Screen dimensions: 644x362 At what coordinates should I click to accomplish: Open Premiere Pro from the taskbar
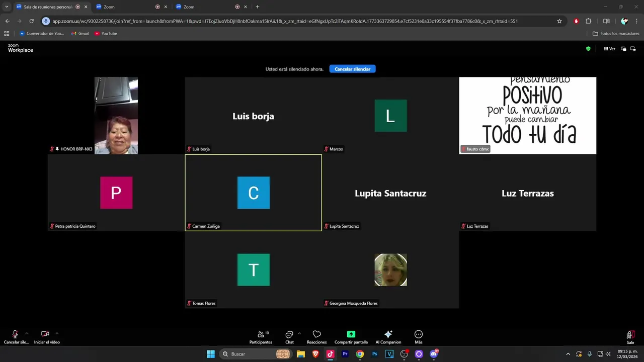[345, 354]
